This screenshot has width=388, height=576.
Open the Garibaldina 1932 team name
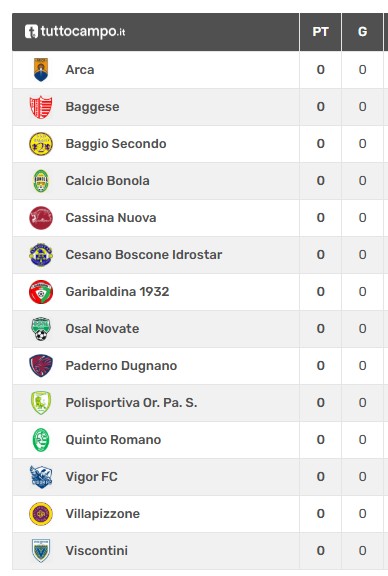coord(117,292)
